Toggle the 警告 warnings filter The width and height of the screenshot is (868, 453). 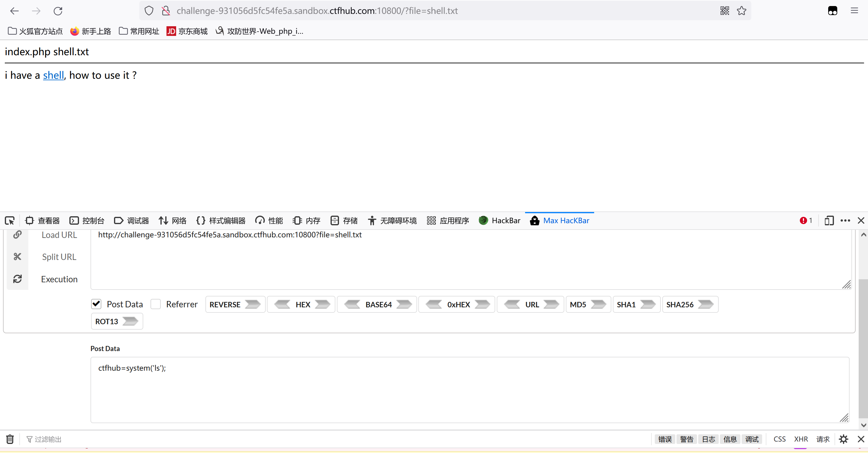[686, 439]
